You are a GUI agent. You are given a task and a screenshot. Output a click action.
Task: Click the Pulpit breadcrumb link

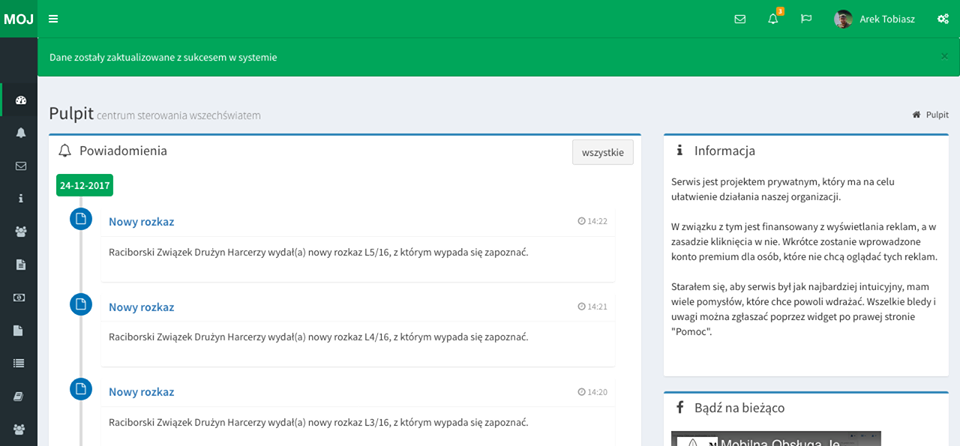tap(936, 115)
